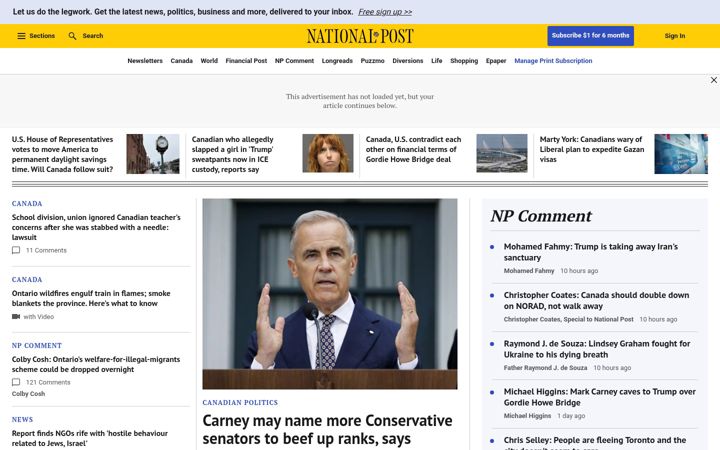
Task: Open Marty York Gazan visas headline
Action: coord(591,149)
